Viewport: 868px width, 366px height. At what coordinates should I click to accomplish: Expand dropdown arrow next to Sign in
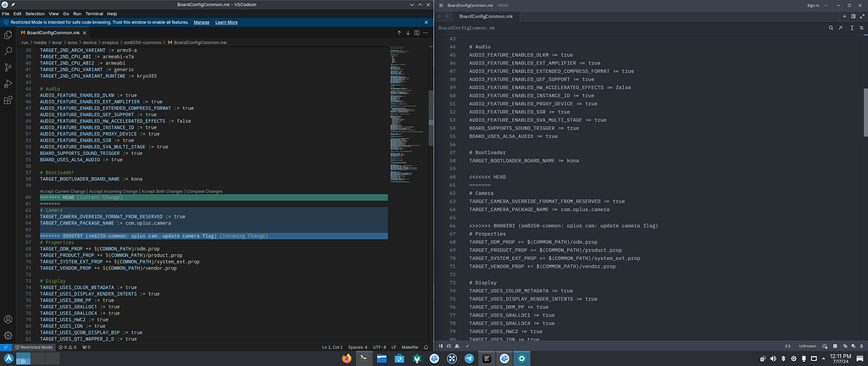[x=824, y=5]
